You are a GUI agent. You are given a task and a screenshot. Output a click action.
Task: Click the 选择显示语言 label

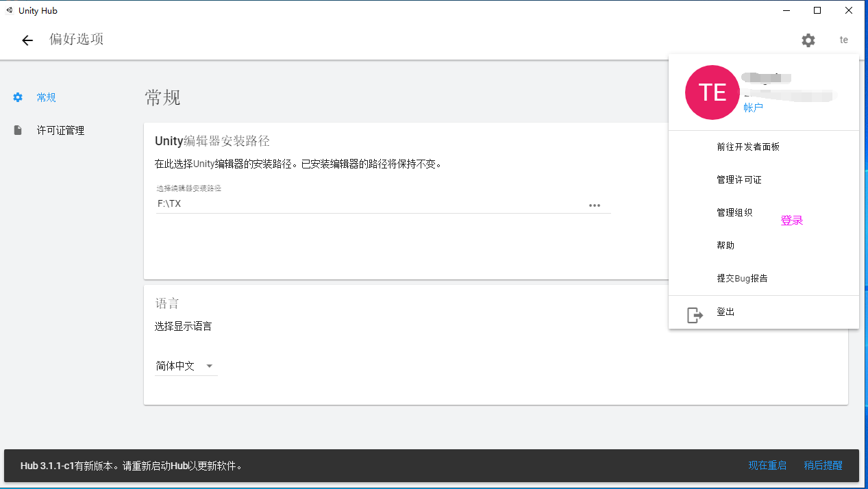(x=184, y=326)
